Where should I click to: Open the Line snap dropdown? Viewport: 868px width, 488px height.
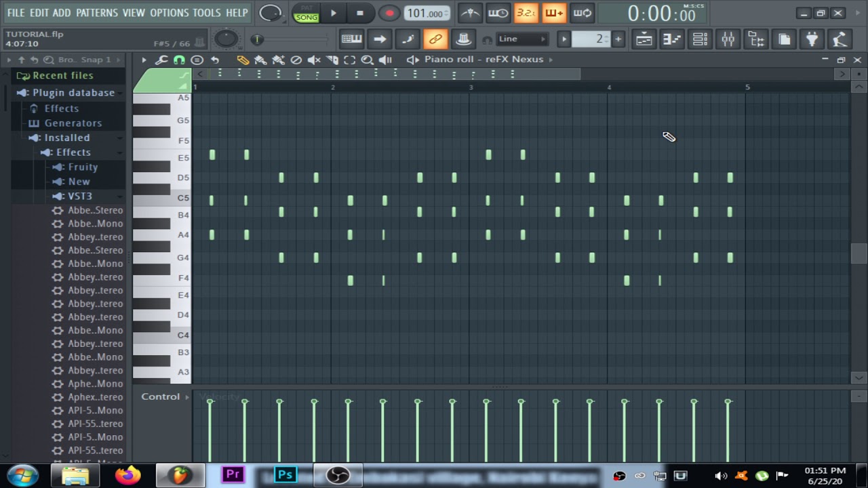tap(521, 39)
